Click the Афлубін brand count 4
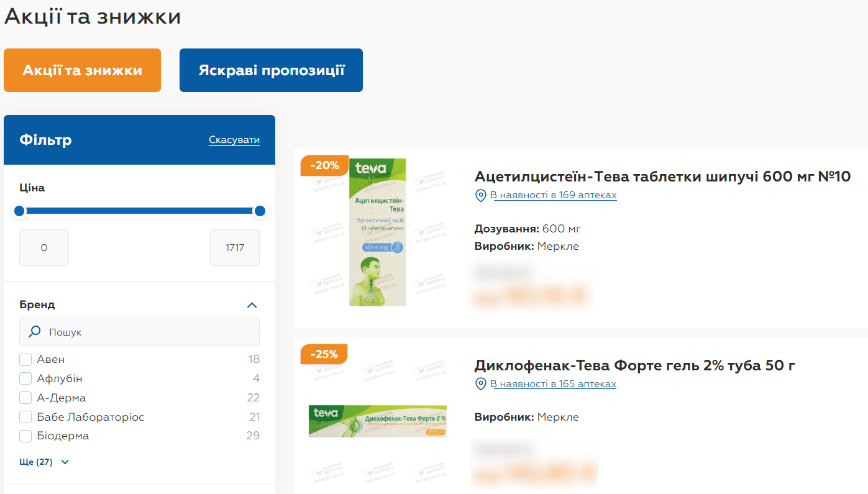868x494 pixels. click(257, 378)
